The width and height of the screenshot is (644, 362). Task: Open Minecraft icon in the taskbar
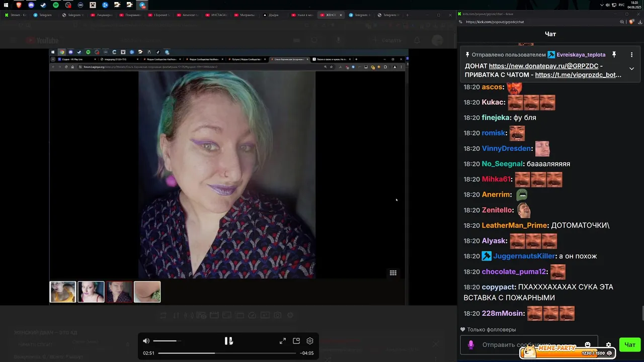[x=93, y=5]
